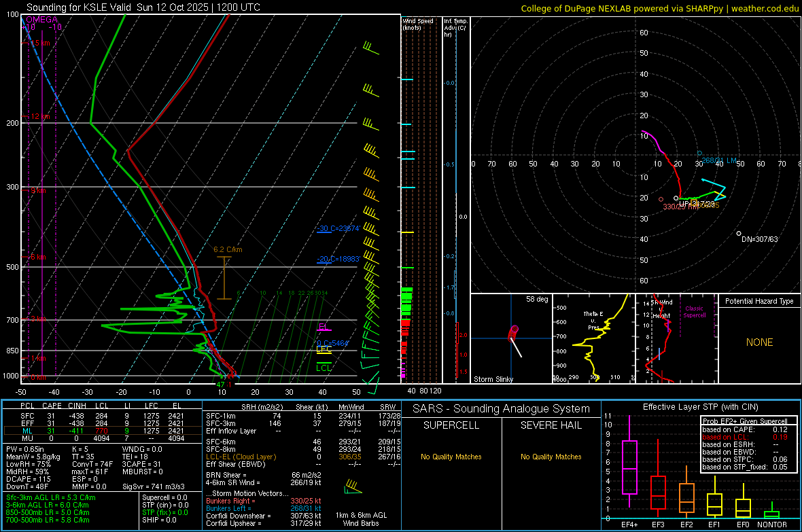Click the SigSvr = 741 m3/s3 value
The image size is (802, 532).
[154, 486]
